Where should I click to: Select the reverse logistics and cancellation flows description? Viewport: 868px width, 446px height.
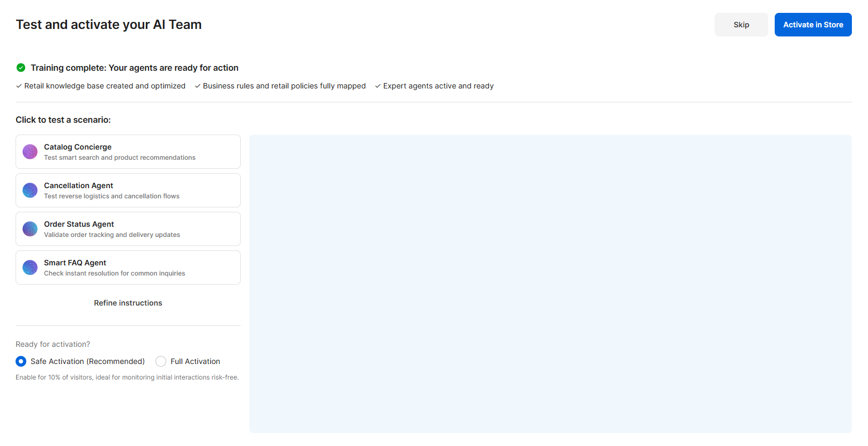click(x=112, y=196)
